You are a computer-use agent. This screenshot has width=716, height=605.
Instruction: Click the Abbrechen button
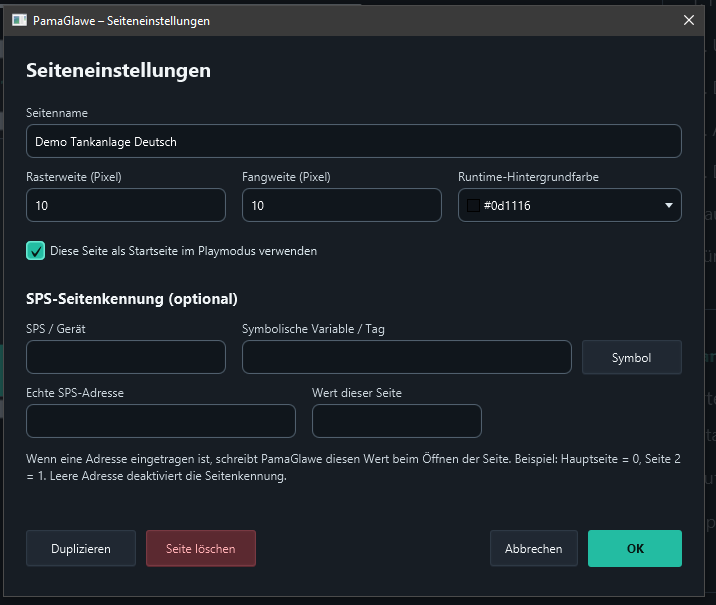click(x=534, y=548)
